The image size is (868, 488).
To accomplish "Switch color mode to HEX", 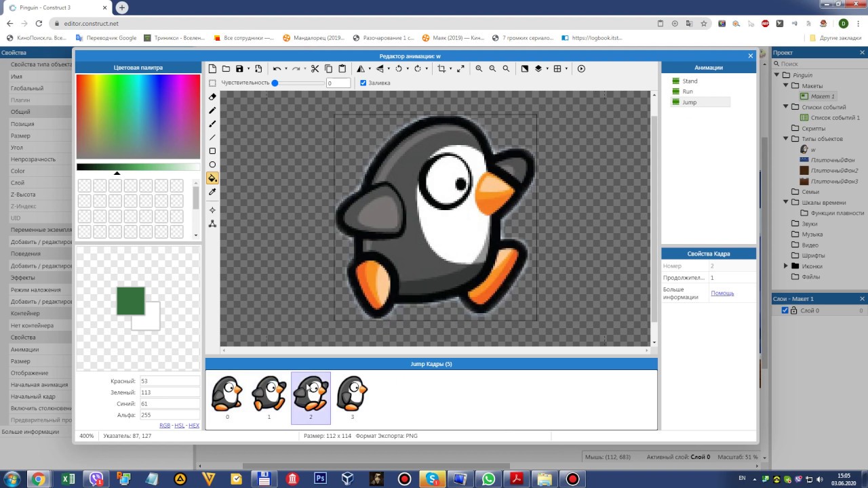I will click(x=194, y=426).
